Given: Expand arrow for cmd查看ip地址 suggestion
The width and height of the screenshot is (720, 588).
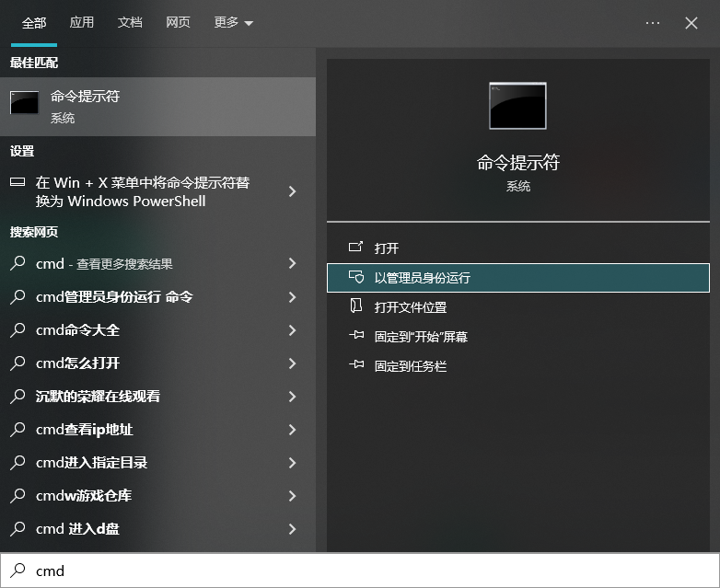Looking at the screenshot, I should [x=292, y=430].
